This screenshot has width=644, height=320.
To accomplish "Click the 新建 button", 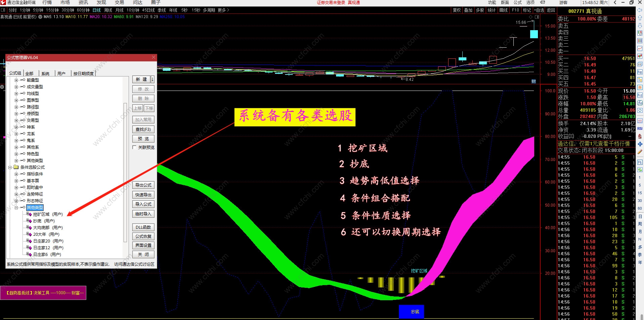I will pyautogui.click(x=141, y=79).
